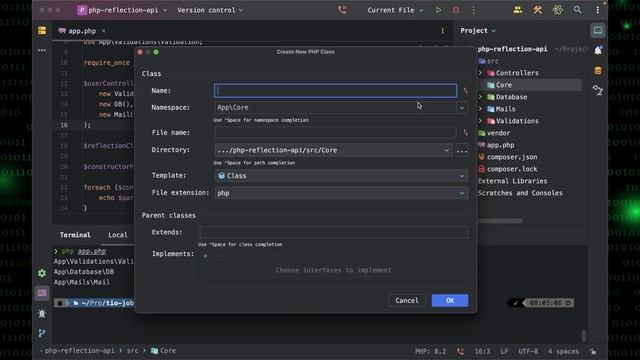
Task: Open the structure icon in right sidebar
Action: pyautogui.click(x=598, y=90)
